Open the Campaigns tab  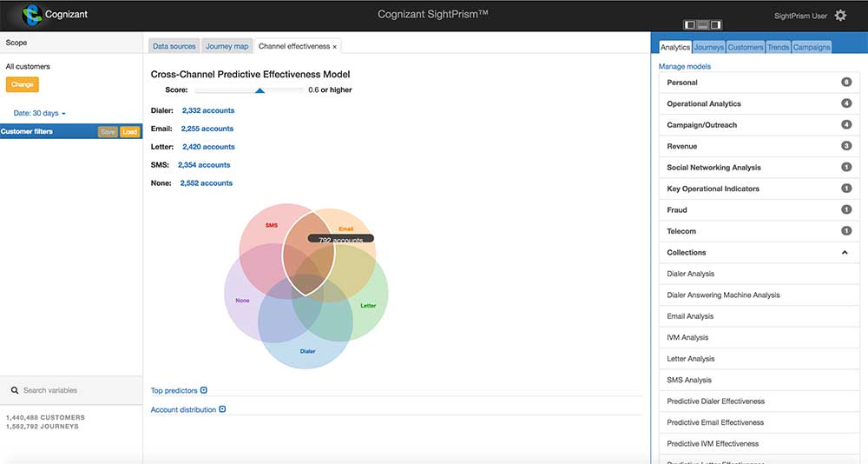(812, 47)
